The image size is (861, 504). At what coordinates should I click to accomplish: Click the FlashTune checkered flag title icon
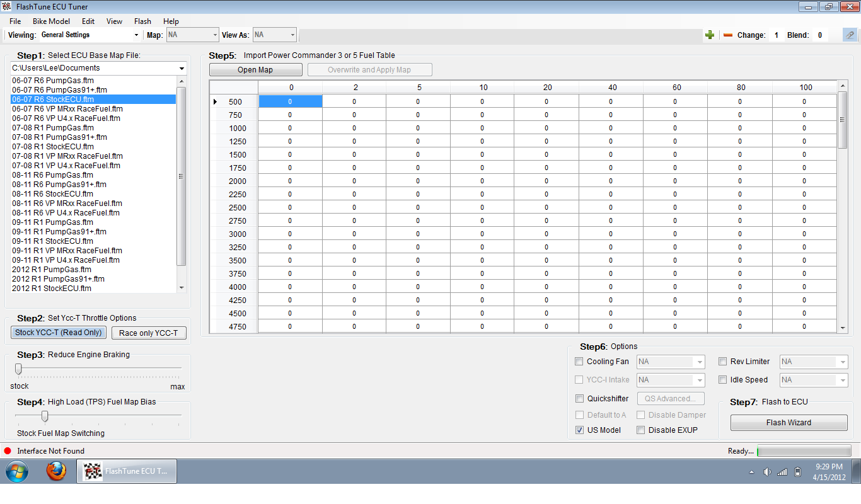(x=8, y=7)
